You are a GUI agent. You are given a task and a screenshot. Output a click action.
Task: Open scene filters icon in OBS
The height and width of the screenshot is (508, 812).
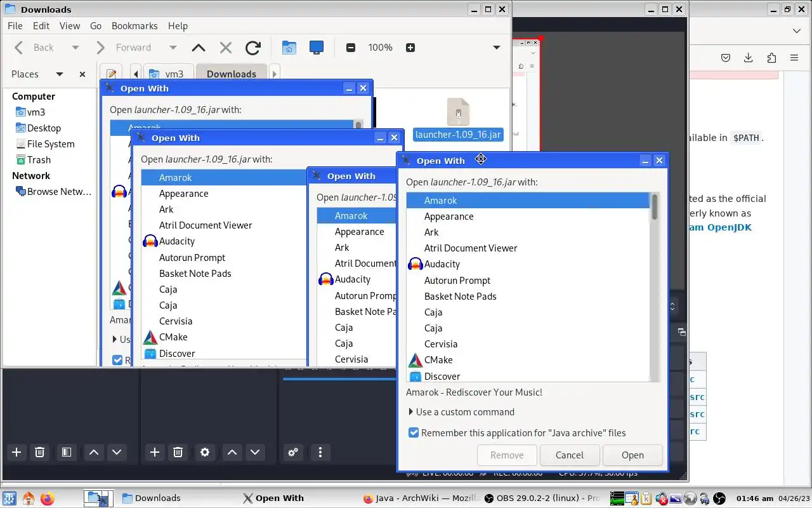[66, 452]
